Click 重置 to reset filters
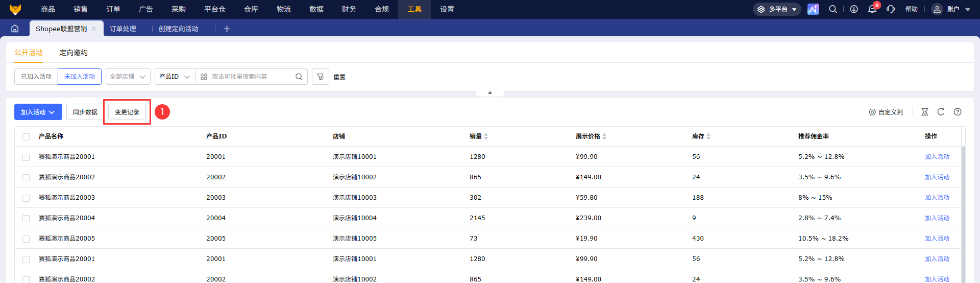Viewport: 980px width, 283px height. (x=339, y=77)
